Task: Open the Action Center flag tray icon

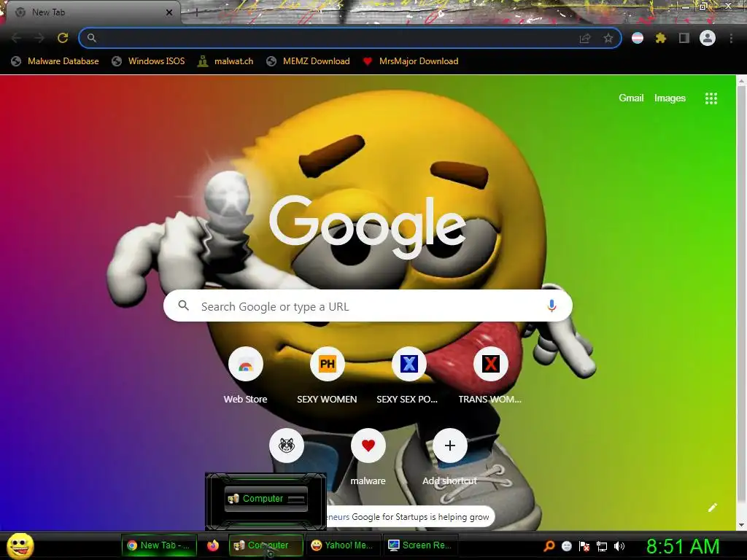Action: click(x=584, y=546)
